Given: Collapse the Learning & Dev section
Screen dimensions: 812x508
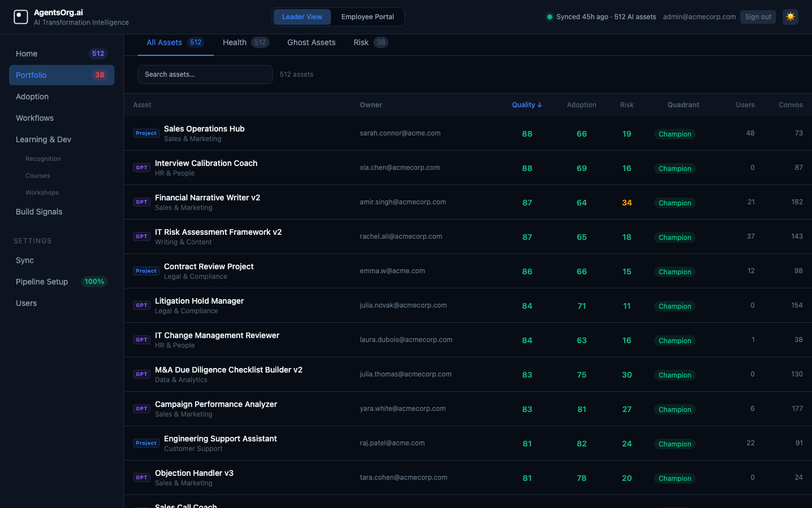Looking at the screenshot, I should pos(43,139).
